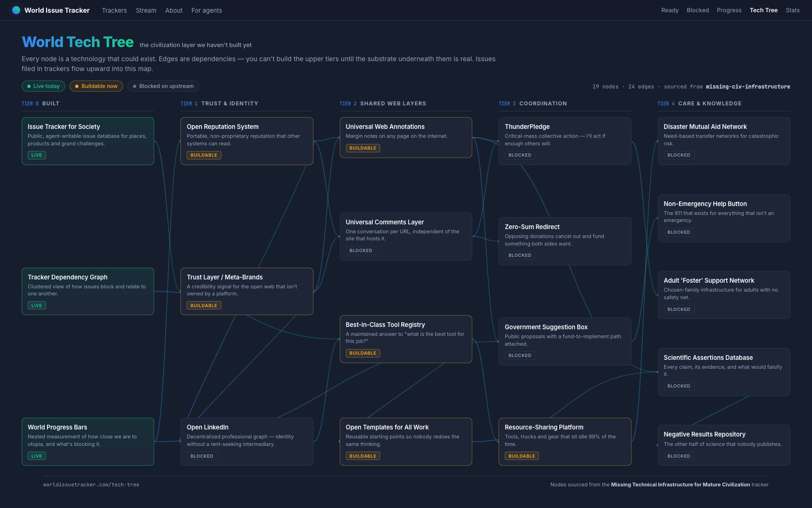Open the Scientific Assertions Database node

724,372
